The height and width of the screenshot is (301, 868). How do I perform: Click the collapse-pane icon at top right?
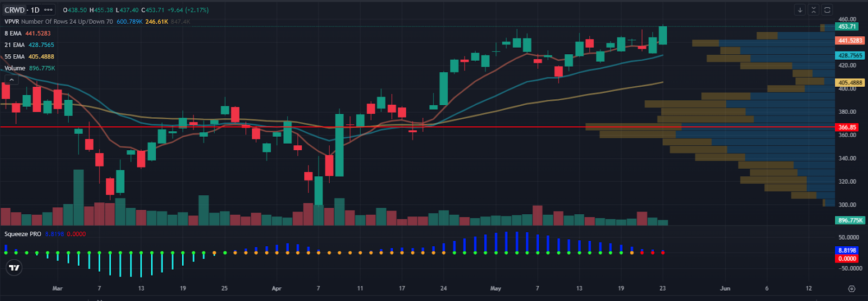(x=814, y=10)
